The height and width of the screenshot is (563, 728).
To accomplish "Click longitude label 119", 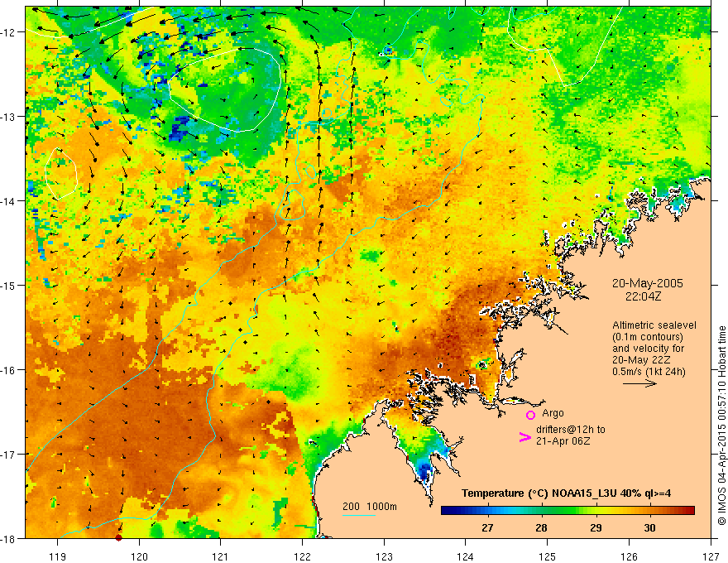I will click(58, 556).
